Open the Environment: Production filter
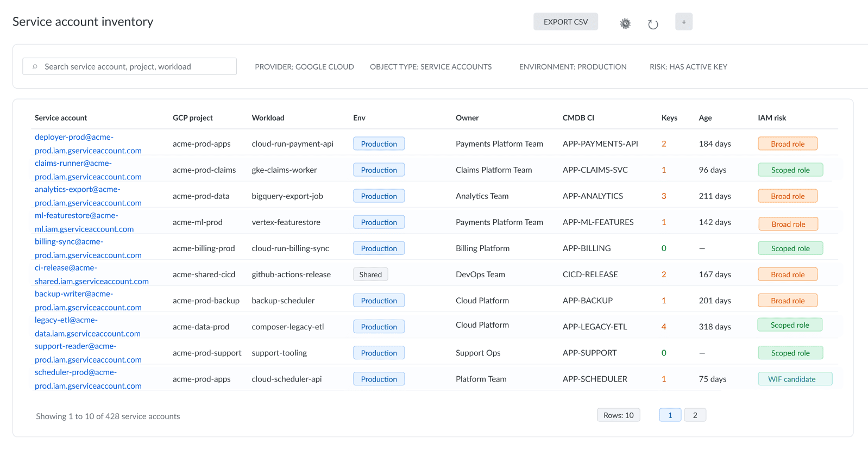This screenshot has width=868, height=449. [x=573, y=67]
